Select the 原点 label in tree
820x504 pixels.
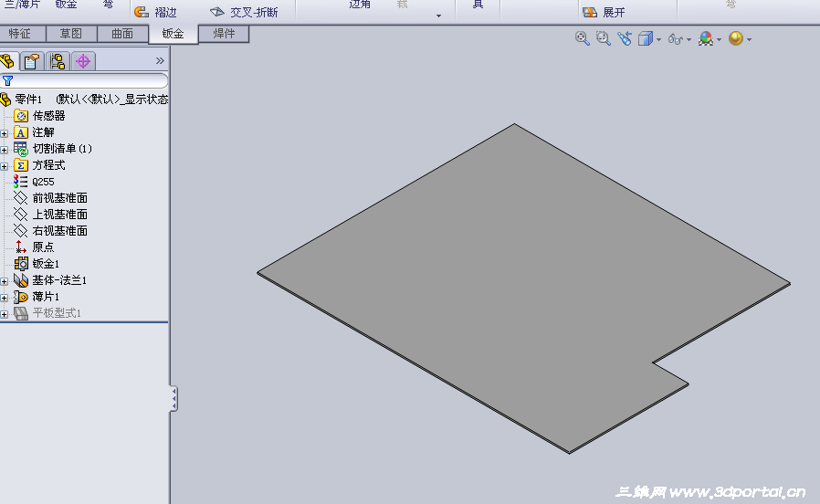tap(43, 247)
